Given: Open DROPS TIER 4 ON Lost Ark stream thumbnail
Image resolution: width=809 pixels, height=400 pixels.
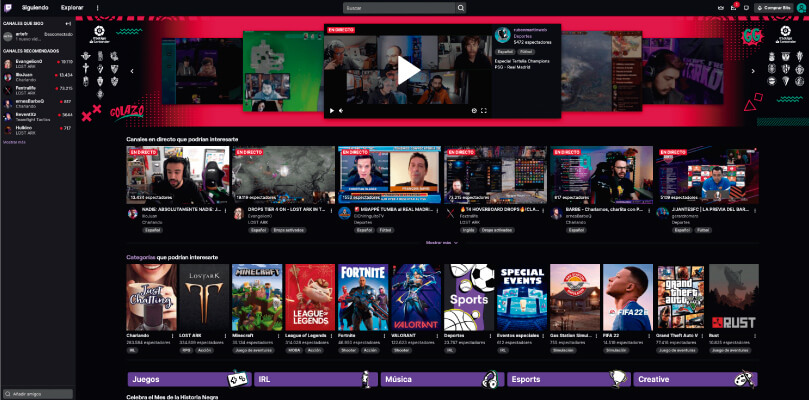Looking at the screenshot, I should [x=284, y=174].
